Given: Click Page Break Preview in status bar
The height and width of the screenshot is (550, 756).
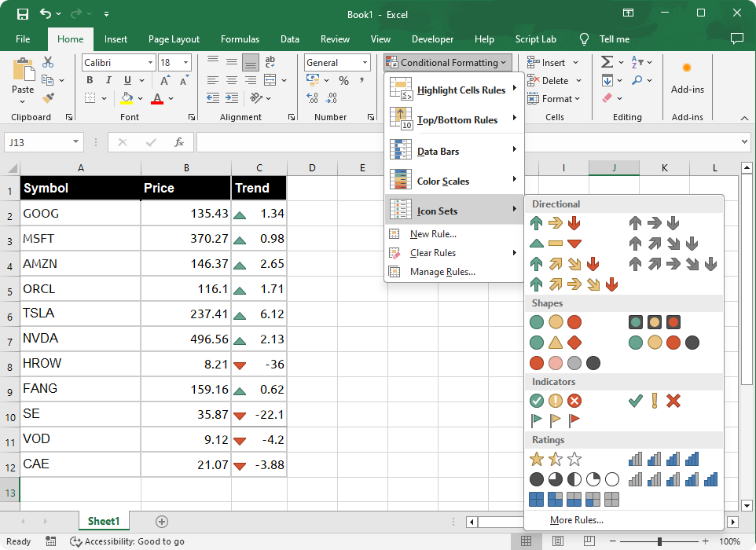Looking at the screenshot, I should [x=589, y=541].
